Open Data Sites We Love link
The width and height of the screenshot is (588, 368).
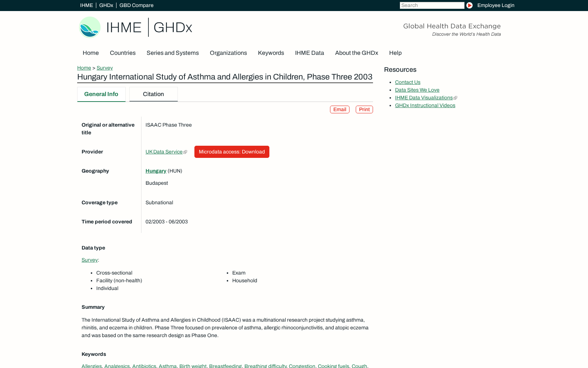(417, 90)
